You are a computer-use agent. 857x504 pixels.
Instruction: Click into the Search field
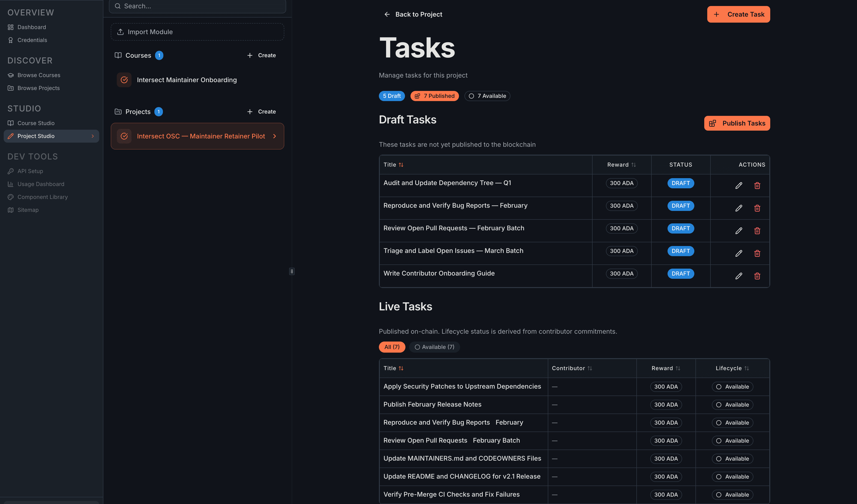coord(197,6)
